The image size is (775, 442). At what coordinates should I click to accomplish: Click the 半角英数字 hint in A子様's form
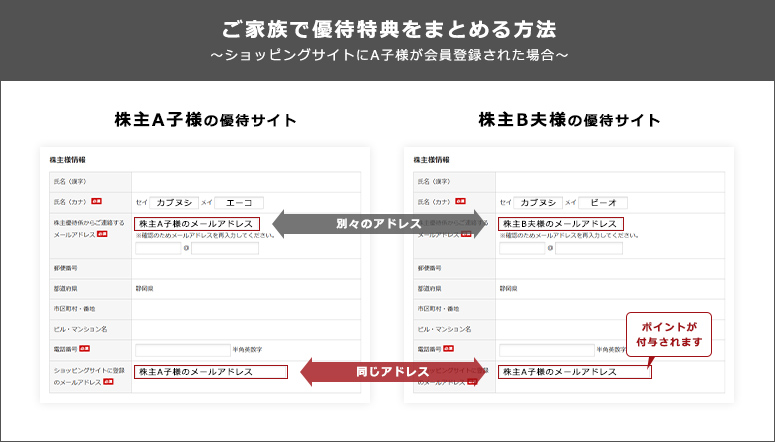click(247, 350)
